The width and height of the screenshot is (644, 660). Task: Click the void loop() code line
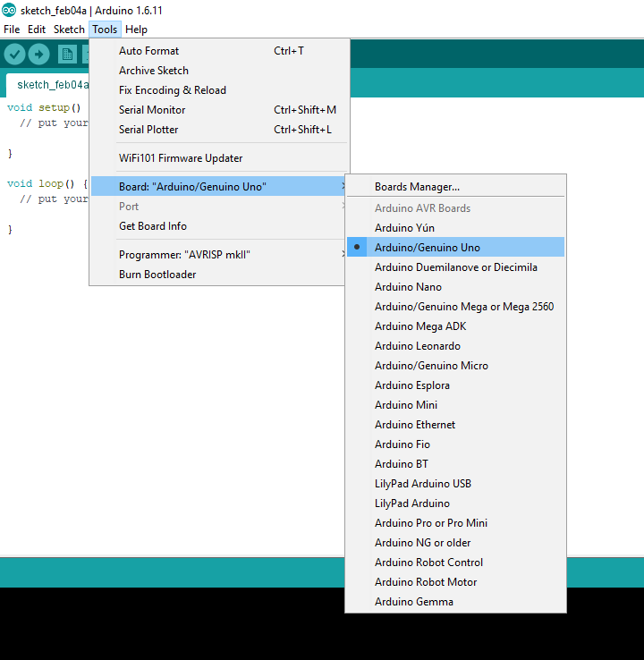click(47, 184)
